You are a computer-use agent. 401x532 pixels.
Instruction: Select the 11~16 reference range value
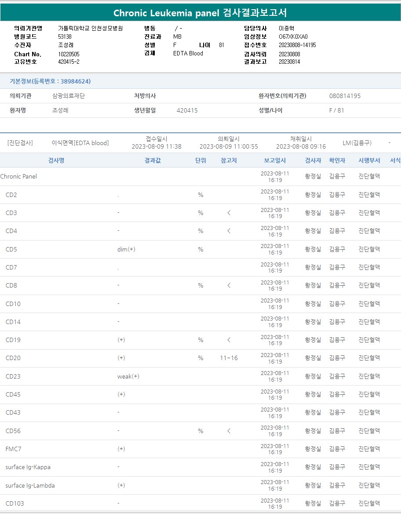click(x=229, y=358)
